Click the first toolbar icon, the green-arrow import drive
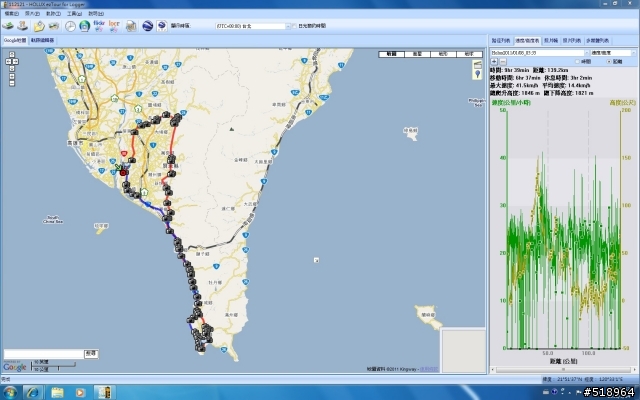 tap(8, 26)
